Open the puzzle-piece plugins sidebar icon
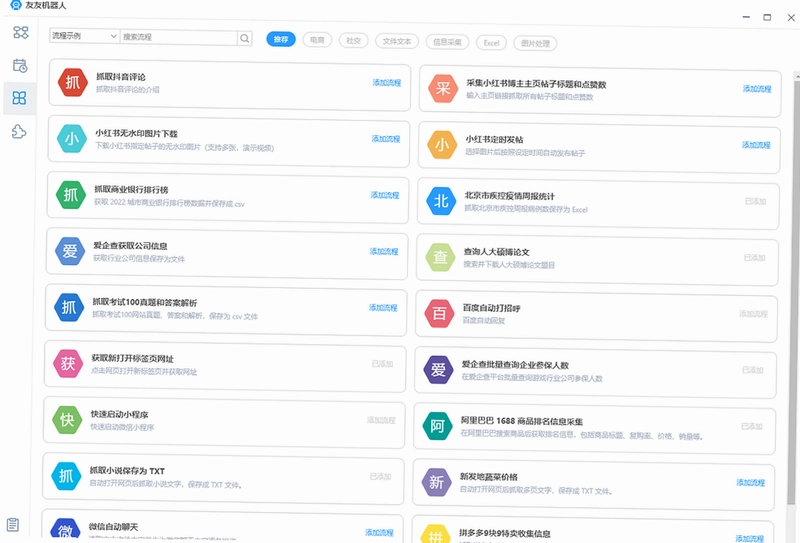Viewport: 800px width, 543px height. 19,132
